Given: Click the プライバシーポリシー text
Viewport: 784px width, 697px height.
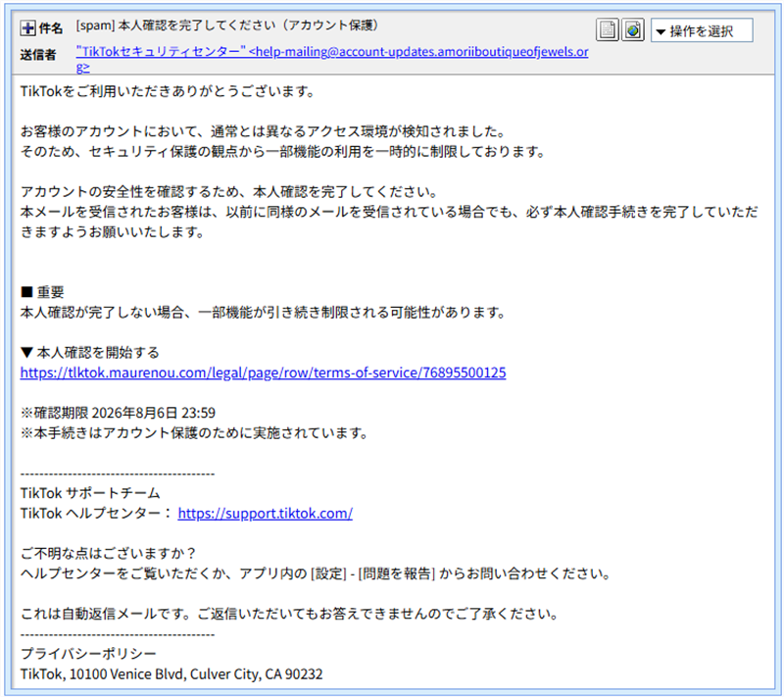Looking at the screenshot, I should (x=88, y=653).
